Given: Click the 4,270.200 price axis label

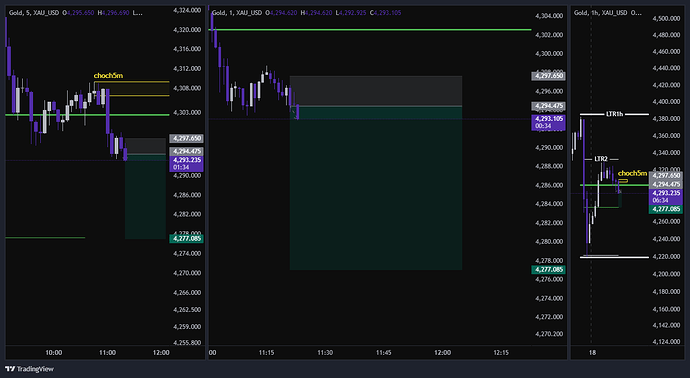Looking at the screenshot, I should (x=549, y=334).
